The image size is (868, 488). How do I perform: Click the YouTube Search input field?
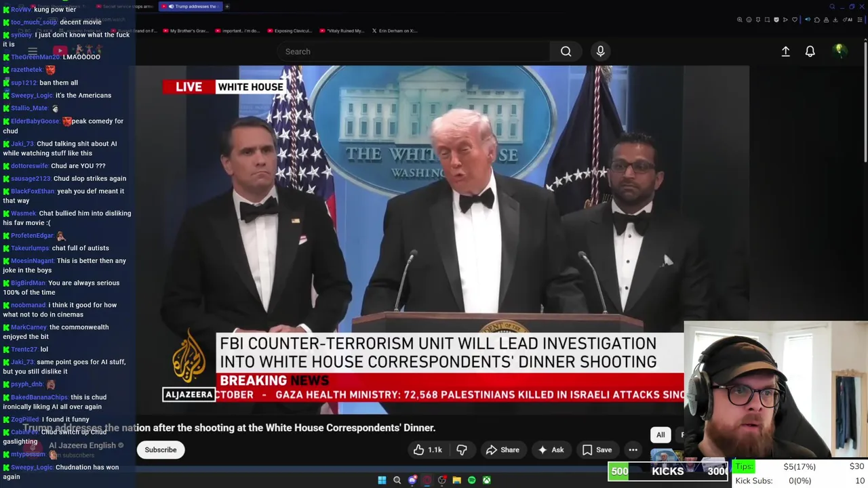412,52
